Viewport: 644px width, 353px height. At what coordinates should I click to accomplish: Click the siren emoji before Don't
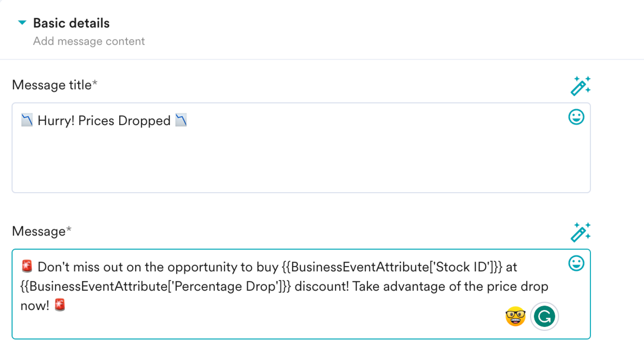coord(27,266)
